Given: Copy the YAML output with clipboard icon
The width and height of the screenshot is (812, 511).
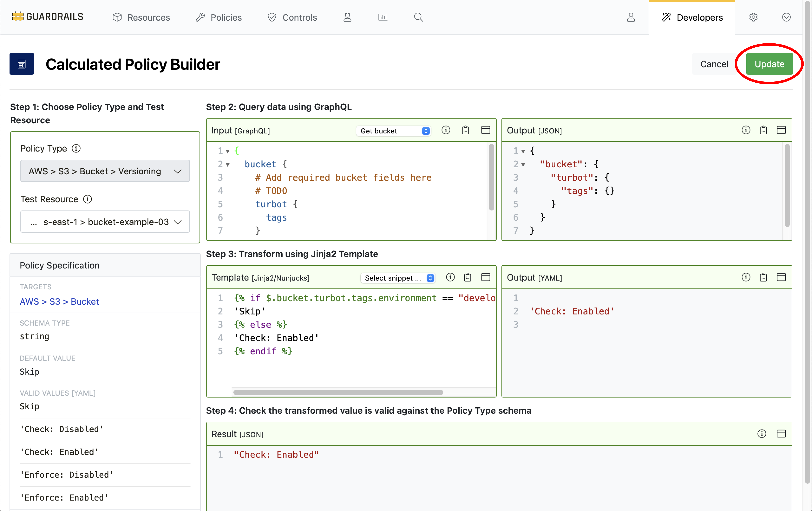Looking at the screenshot, I should coord(763,277).
